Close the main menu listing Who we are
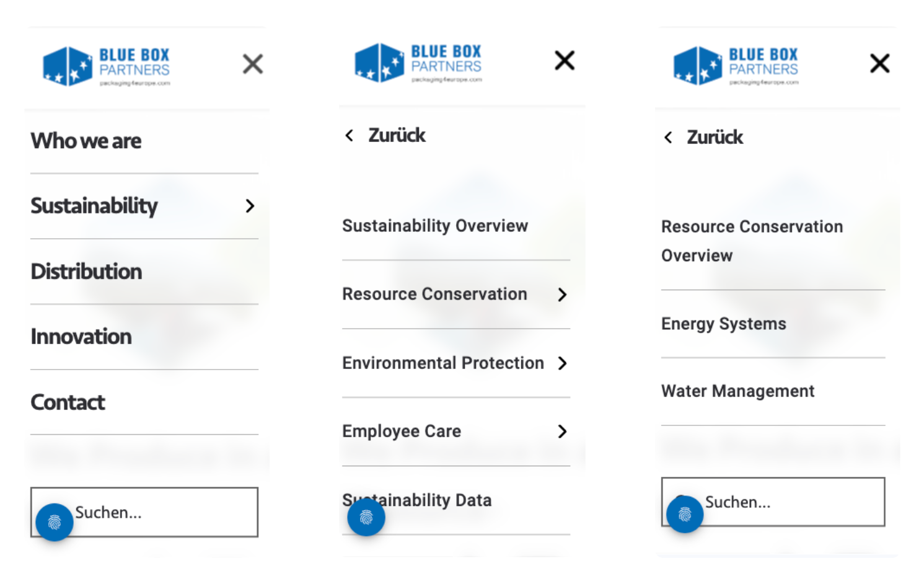The height and width of the screenshot is (581, 924). (252, 64)
